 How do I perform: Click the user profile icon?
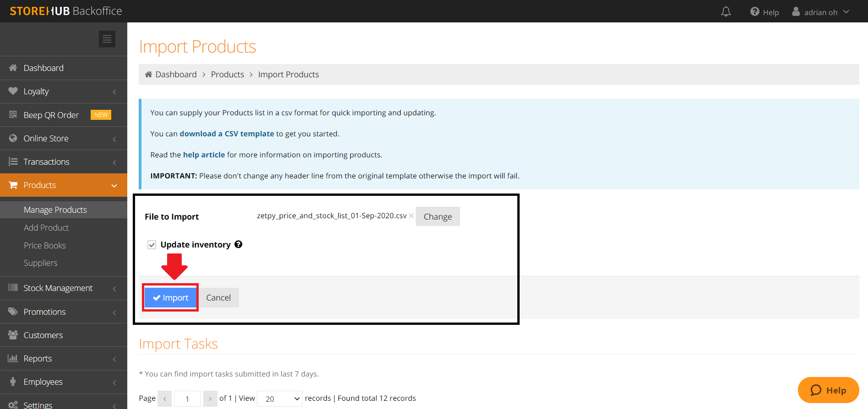click(x=796, y=11)
